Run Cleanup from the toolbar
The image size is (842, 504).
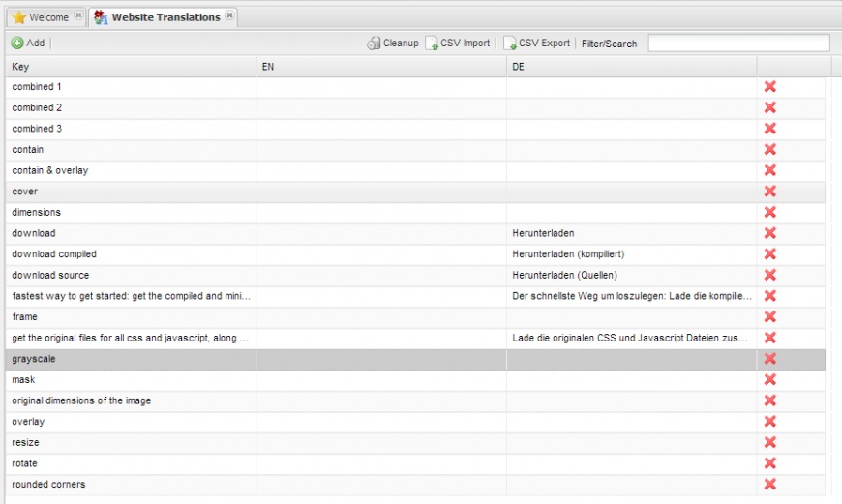pos(392,44)
